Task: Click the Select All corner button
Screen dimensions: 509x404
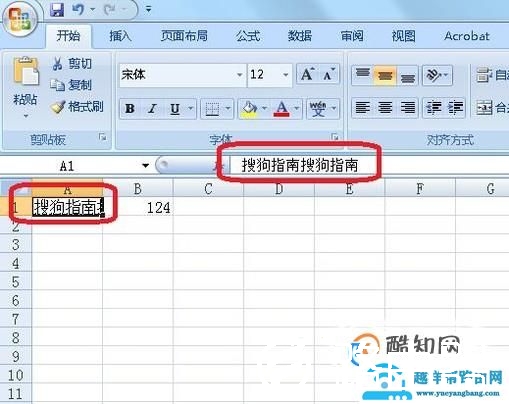Action: (x=16, y=189)
